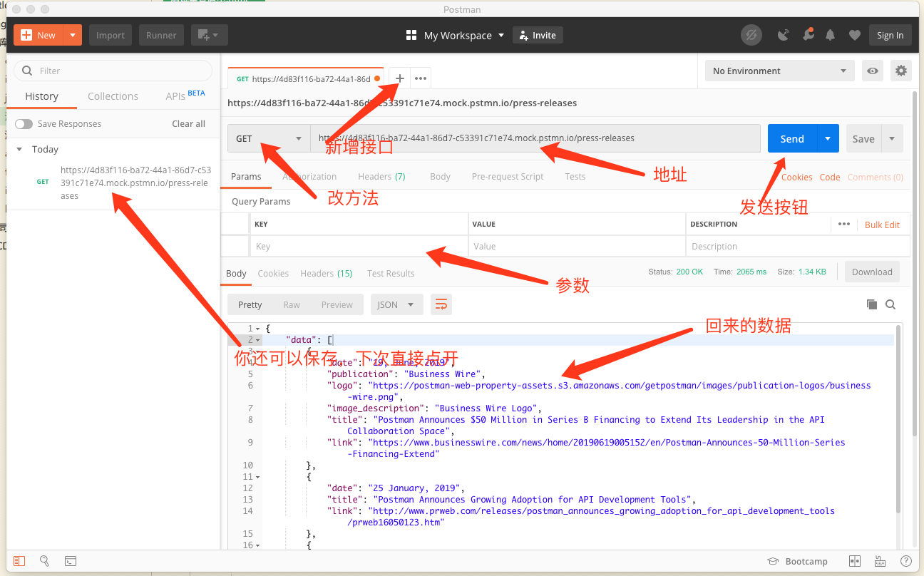Copy response to clipboard icon

[x=871, y=304]
